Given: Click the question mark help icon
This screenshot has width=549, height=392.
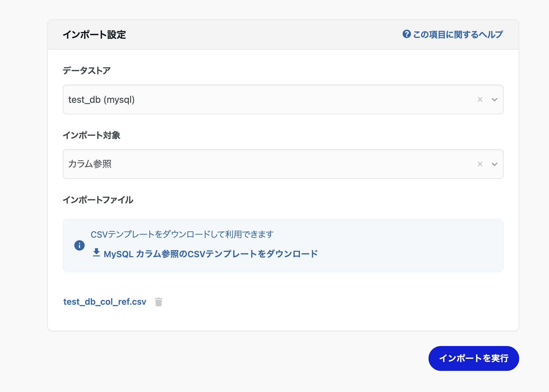Looking at the screenshot, I should coord(407,34).
